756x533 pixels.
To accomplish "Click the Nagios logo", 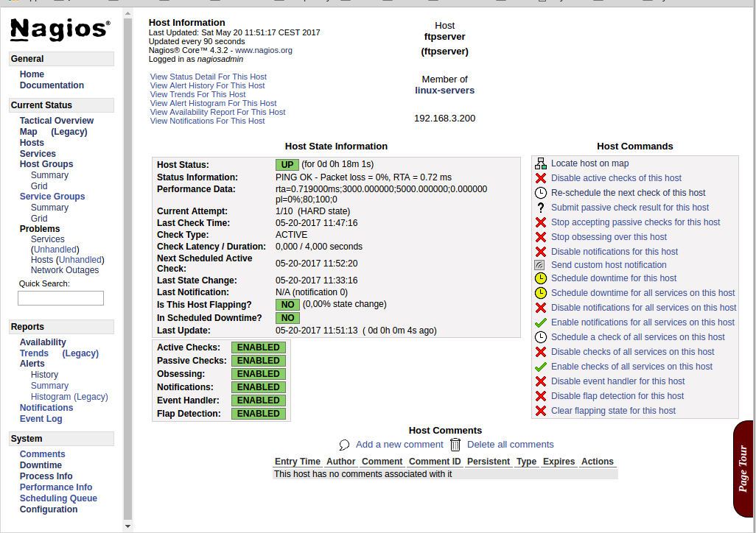I will click(x=60, y=30).
